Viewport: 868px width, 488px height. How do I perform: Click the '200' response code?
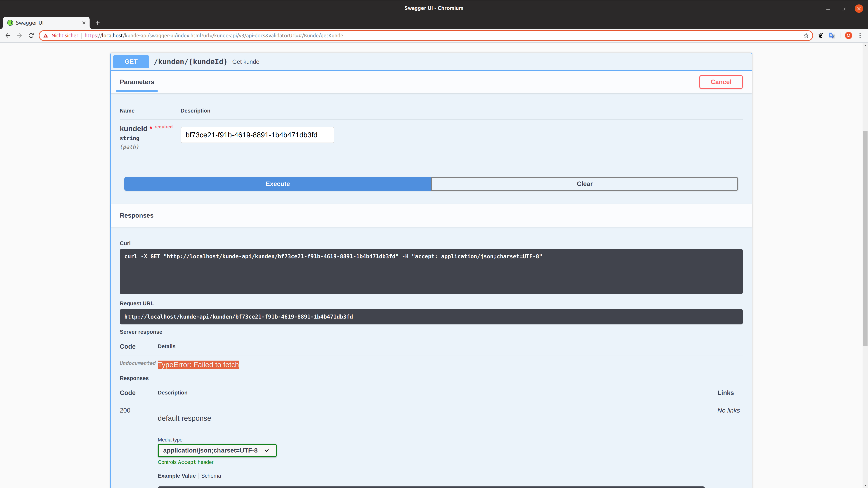point(125,410)
